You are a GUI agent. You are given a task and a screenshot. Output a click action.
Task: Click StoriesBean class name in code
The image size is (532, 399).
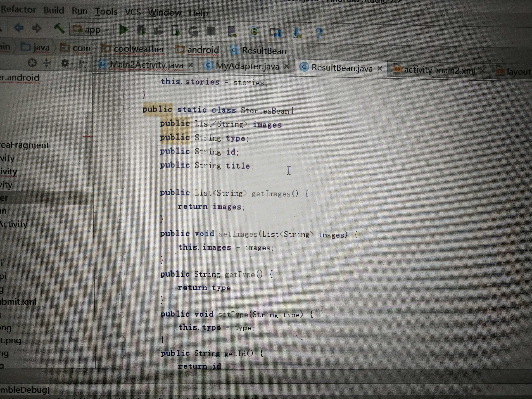265,111
